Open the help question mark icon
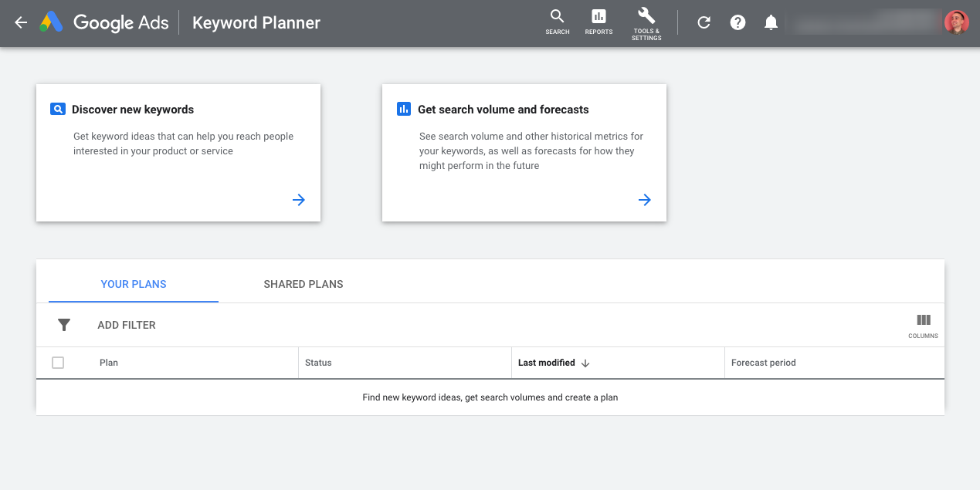Image resolution: width=980 pixels, height=490 pixels. 738,22
